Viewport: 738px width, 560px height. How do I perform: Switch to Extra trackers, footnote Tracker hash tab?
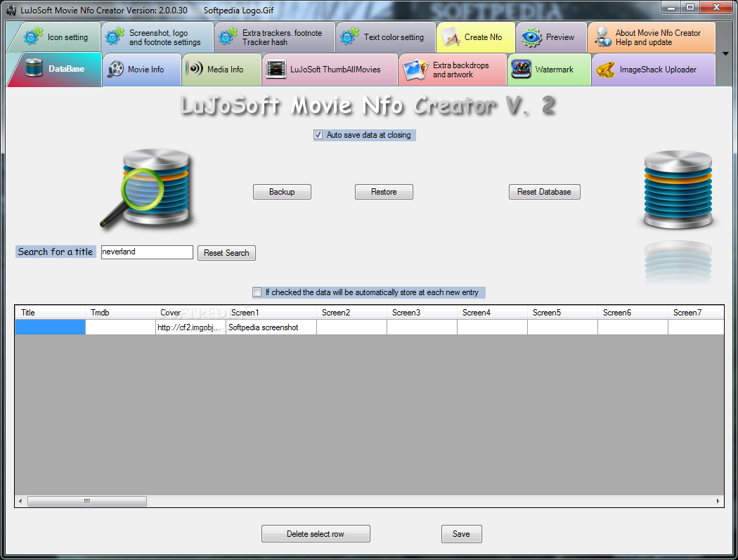pyautogui.click(x=275, y=37)
